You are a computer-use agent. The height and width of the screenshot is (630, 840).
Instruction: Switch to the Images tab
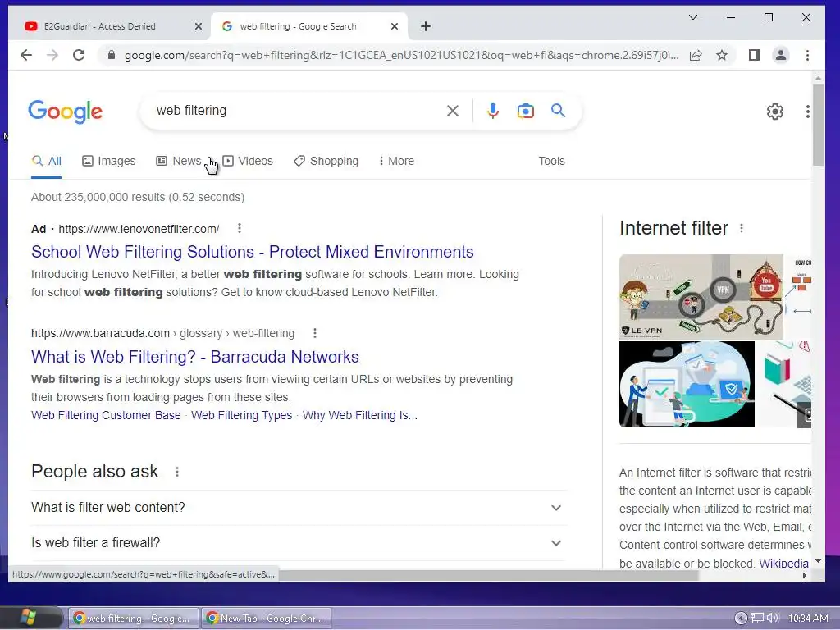coord(109,162)
